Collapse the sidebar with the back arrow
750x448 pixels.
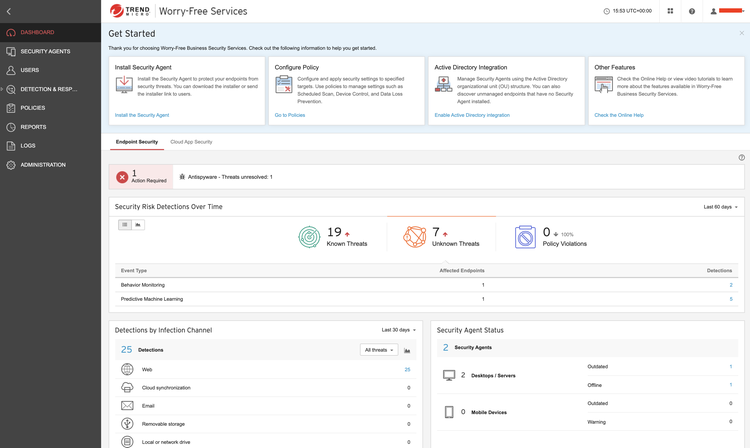tap(9, 11)
